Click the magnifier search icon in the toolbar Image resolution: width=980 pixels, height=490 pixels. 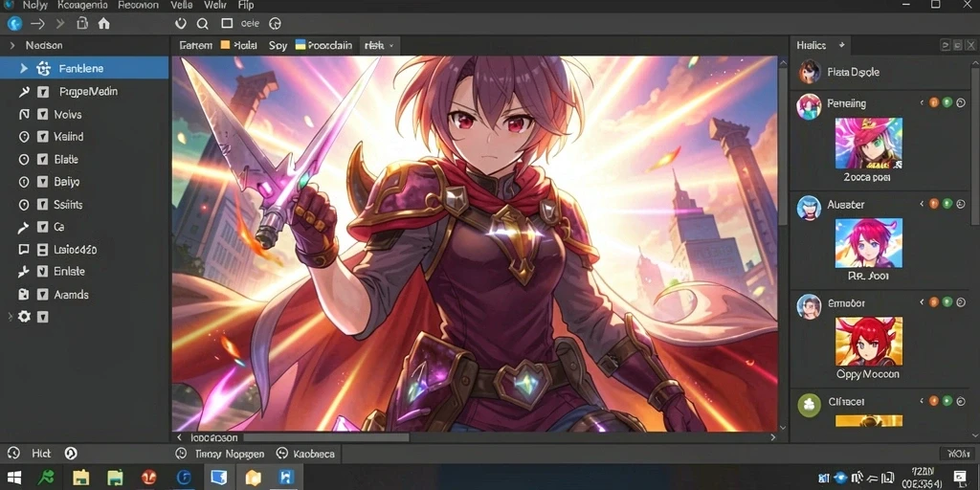tap(203, 24)
